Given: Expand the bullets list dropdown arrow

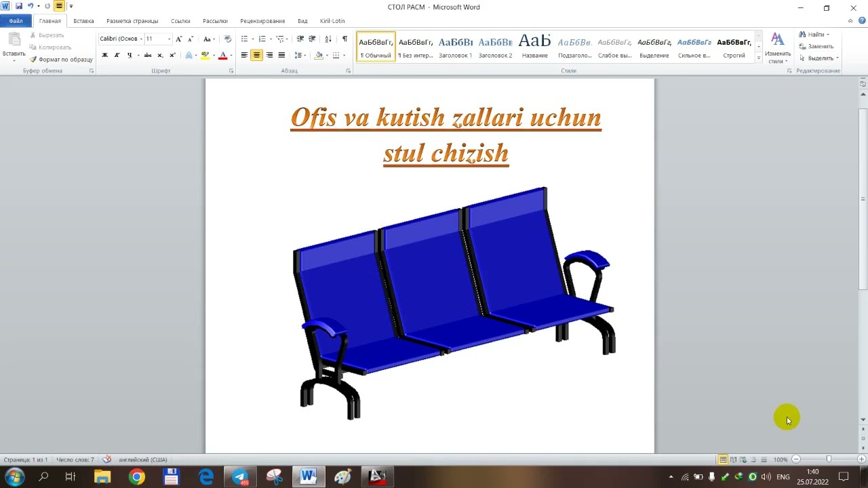Looking at the screenshot, I should click(252, 39).
